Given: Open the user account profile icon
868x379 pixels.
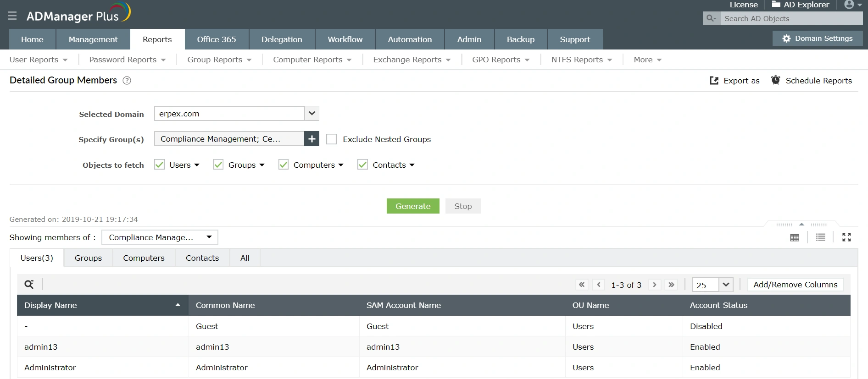Looking at the screenshot, I should [x=849, y=5].
